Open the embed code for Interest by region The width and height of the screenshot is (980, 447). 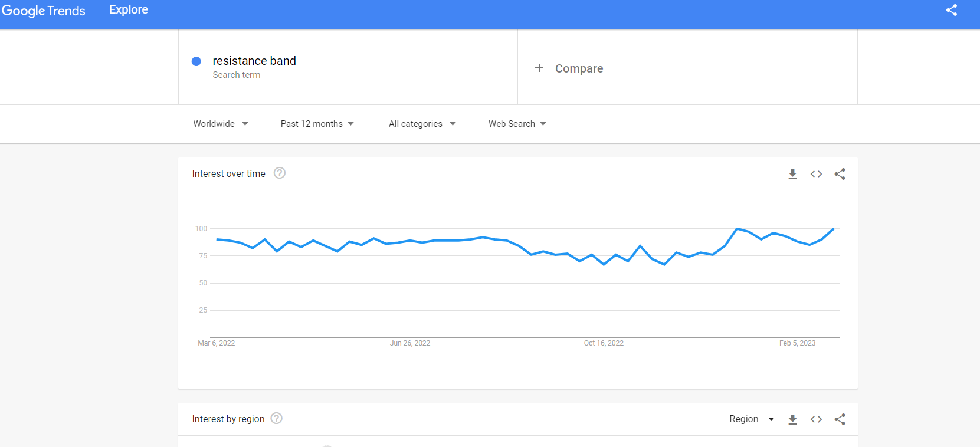point(816,419)
